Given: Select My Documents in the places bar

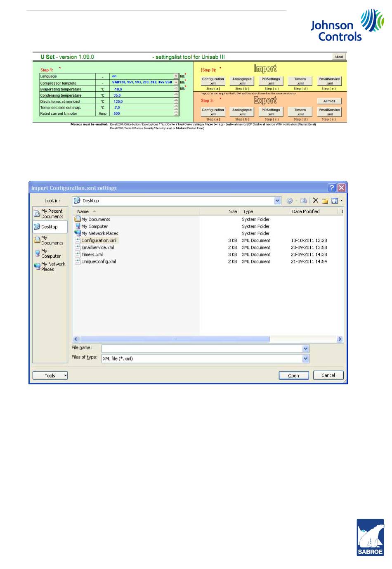Looking at the screenshot, I should (49, 240).
